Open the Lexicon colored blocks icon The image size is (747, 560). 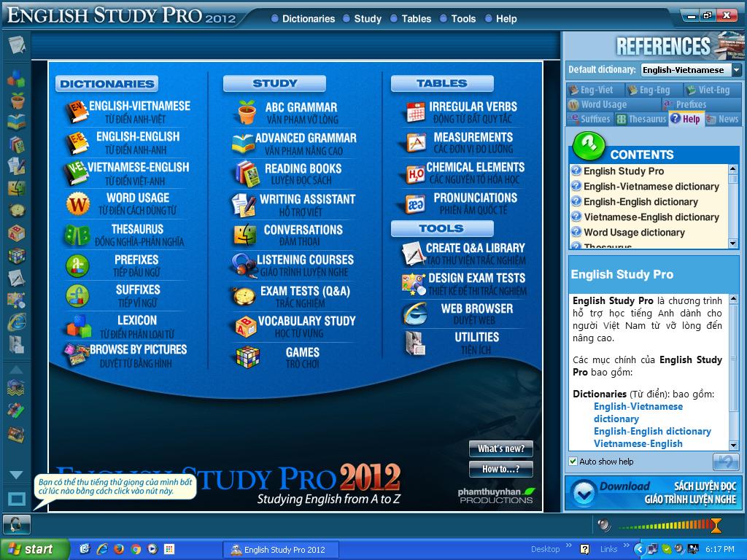point(78,326)
